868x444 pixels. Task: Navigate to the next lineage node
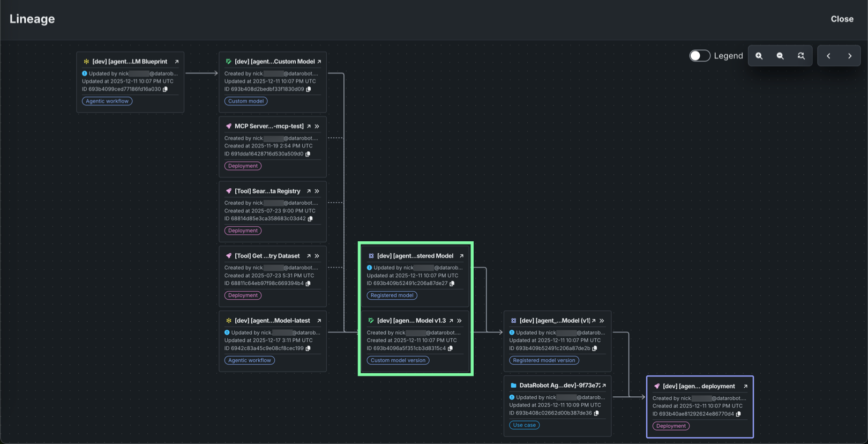[850, 56]
